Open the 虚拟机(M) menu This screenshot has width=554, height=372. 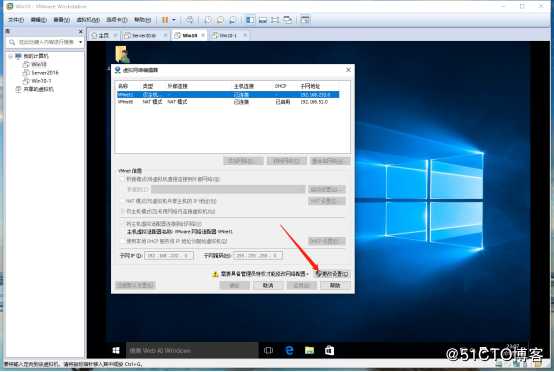(x=88, y=20)
